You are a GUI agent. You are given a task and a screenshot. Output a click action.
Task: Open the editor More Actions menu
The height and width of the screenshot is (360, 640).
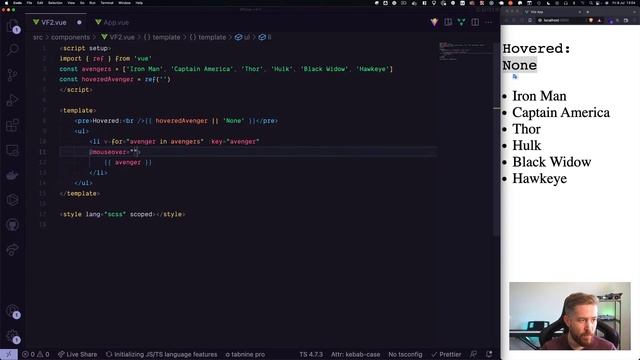[489, 22]
